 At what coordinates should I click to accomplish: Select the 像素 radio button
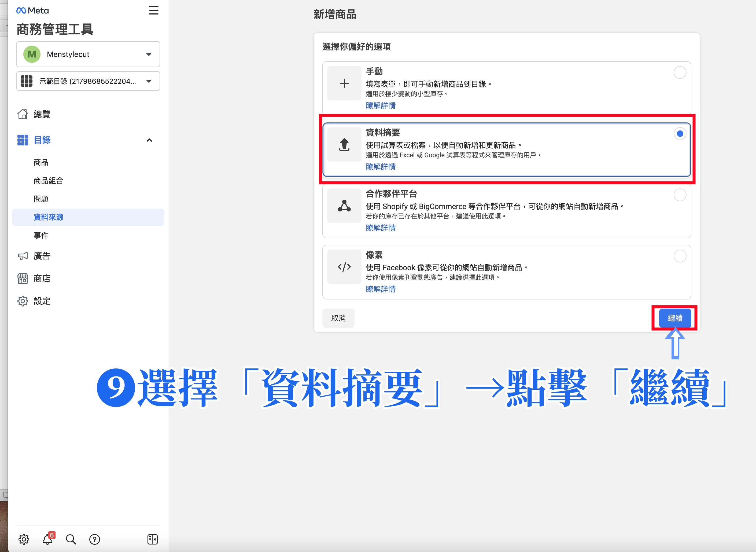pos(680,256)
